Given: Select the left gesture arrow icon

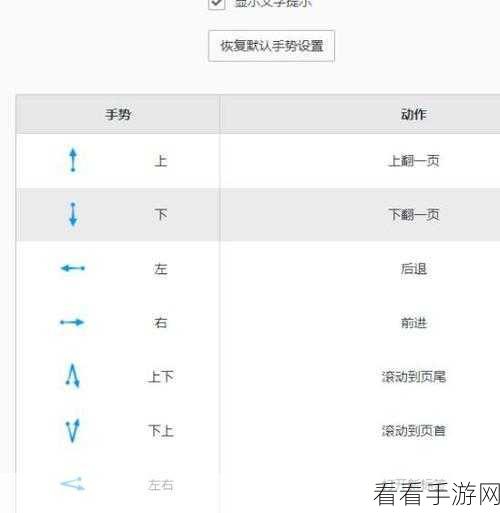Looking at the screenshot, I should coord(73,268).
